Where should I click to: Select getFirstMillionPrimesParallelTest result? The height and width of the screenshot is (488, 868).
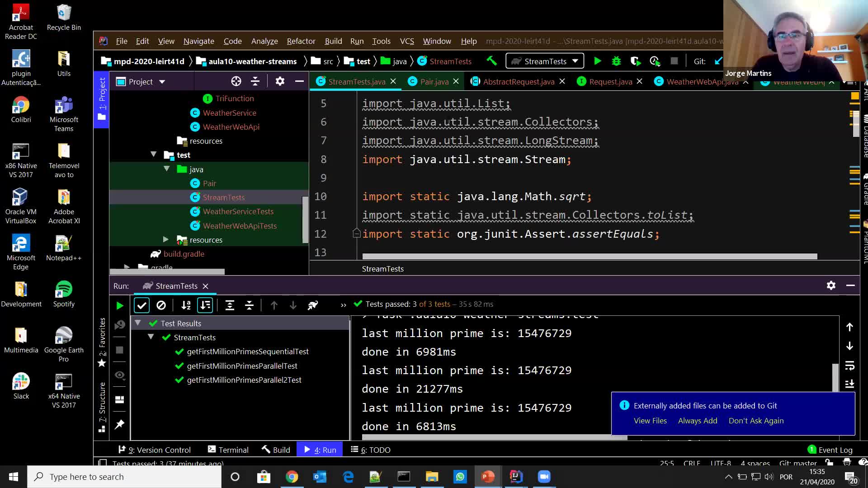click(x=242, y=366)
